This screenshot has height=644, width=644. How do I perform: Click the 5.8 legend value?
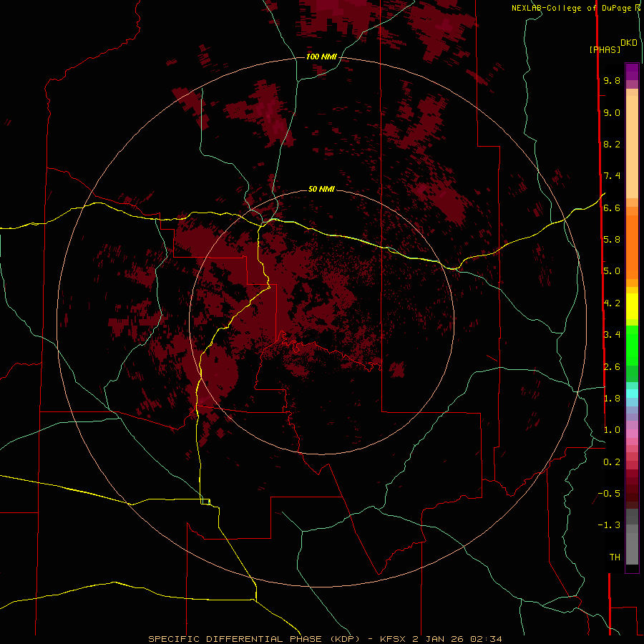(612, 240)
